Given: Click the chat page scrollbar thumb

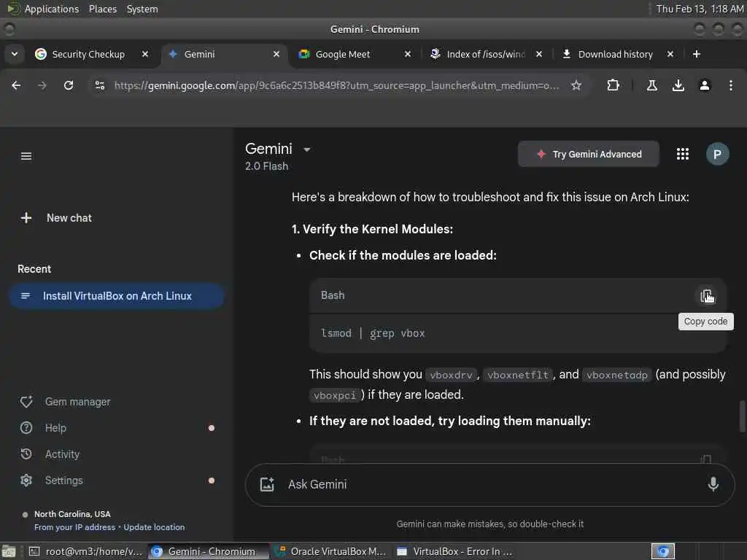Looking at the screenshot, I should pyautogui.click(x=742, y=416).
